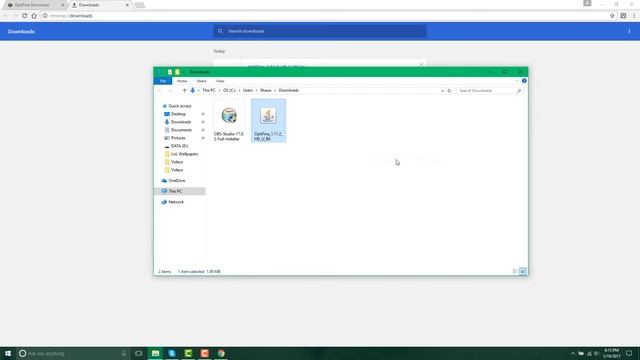Open Explorer help via blue question icon
The height and width of the screenshot is (360, 640).
524,81
